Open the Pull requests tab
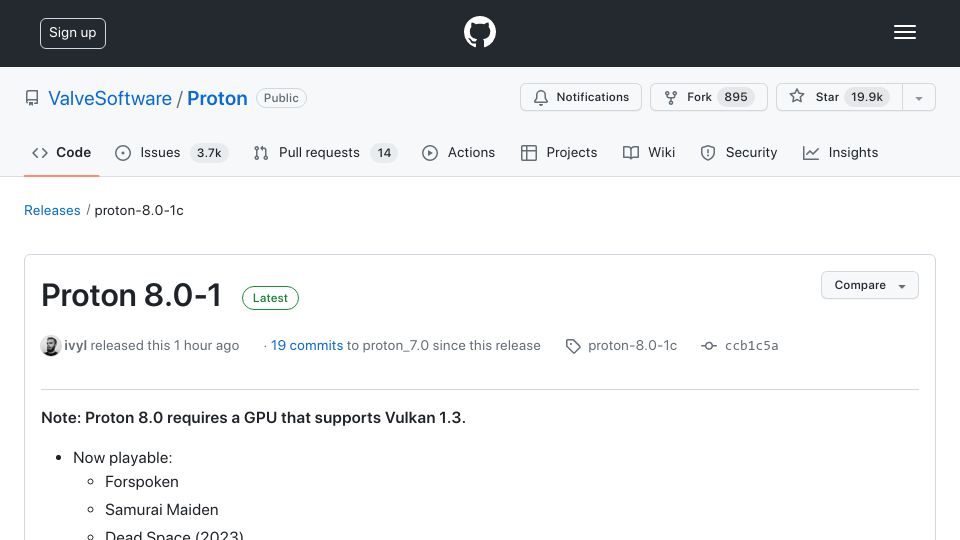960x540 pixels. 325,152
